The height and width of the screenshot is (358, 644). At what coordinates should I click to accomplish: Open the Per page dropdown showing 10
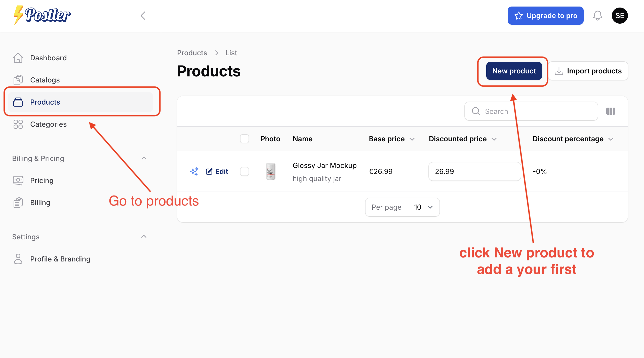coord(423,207)
